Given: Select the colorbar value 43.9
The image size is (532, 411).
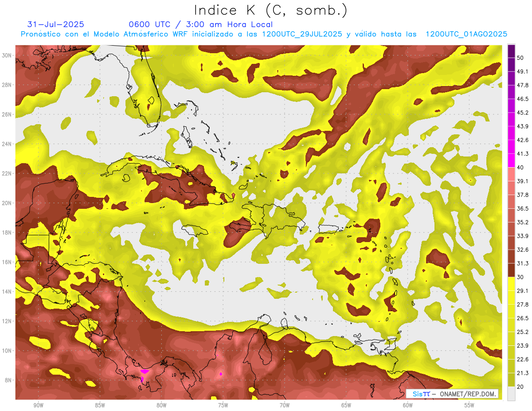Looking at the screenshot, I should pos(523,126).
